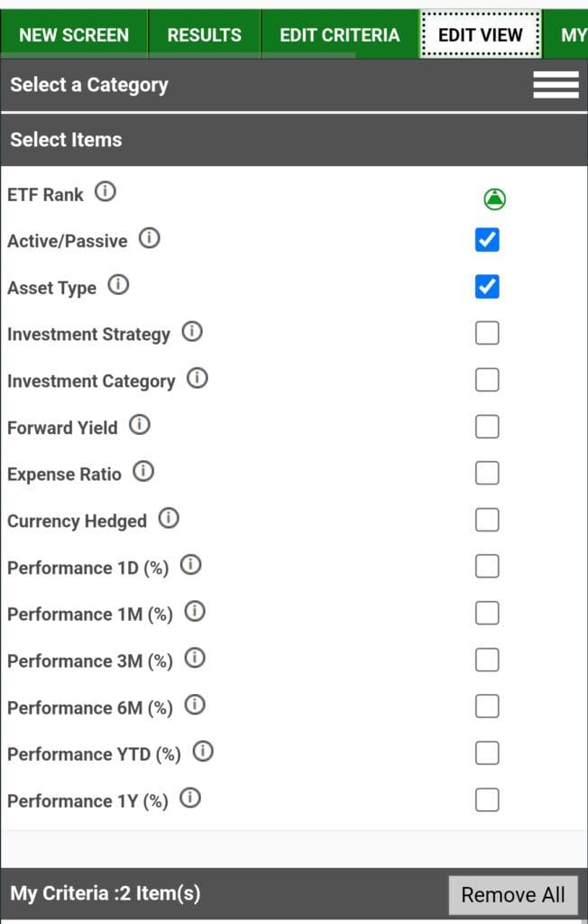Viewport: 588px width, 924px height.
Task: Tick the Performance 1M (%) checkbox
Action: coord(487,614)
